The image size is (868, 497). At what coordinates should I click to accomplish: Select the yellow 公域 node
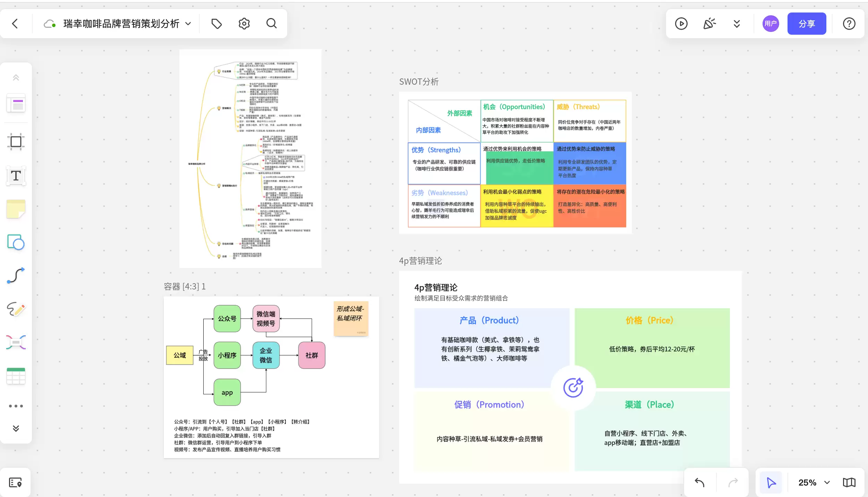click(x=180, y=355)
